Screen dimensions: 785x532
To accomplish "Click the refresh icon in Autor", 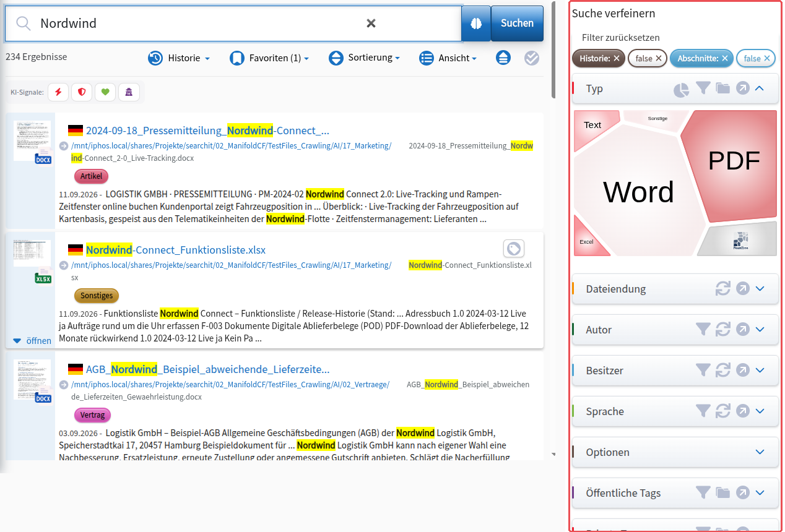I will point(723,330).
